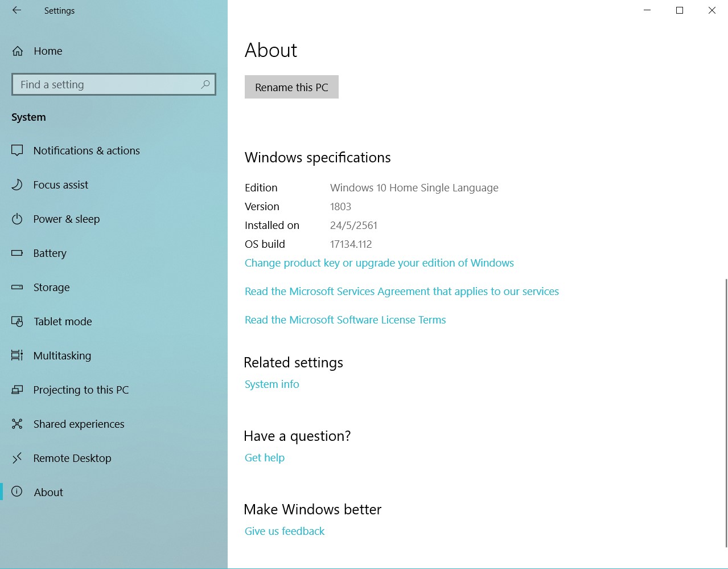Click the Projecting to this PC icon
Viewport: 728px width, 569px height.
click(17, 390)
